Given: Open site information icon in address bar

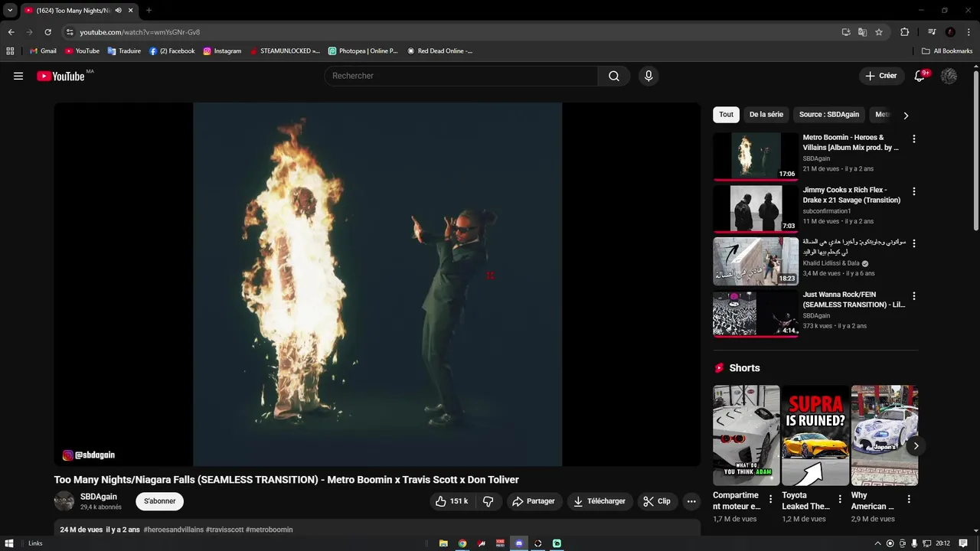Looking at the screenshot, I should pyautogui.click(x=70, y=32).
